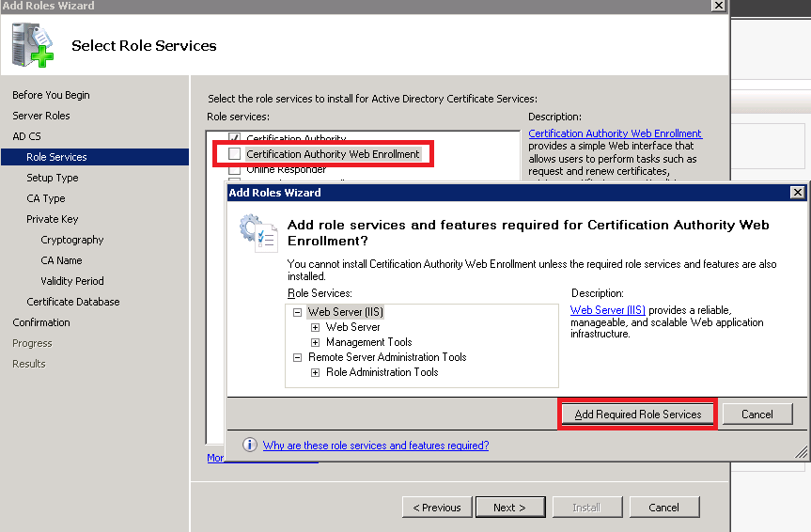Collapse the Web Server (IIS) node
Viewport: 811px width, 532px height.
[297, 312]
